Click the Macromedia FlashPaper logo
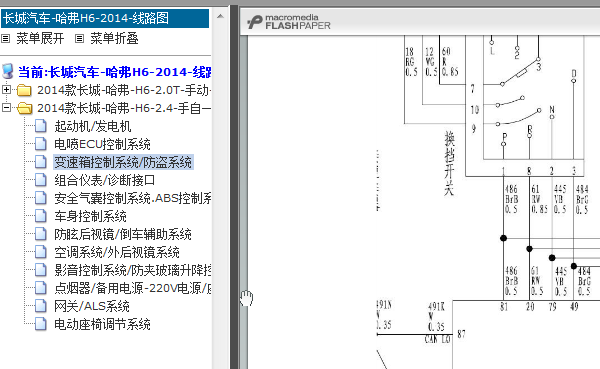The width and height of the screenshot is (600, 369). click(289, 22)
